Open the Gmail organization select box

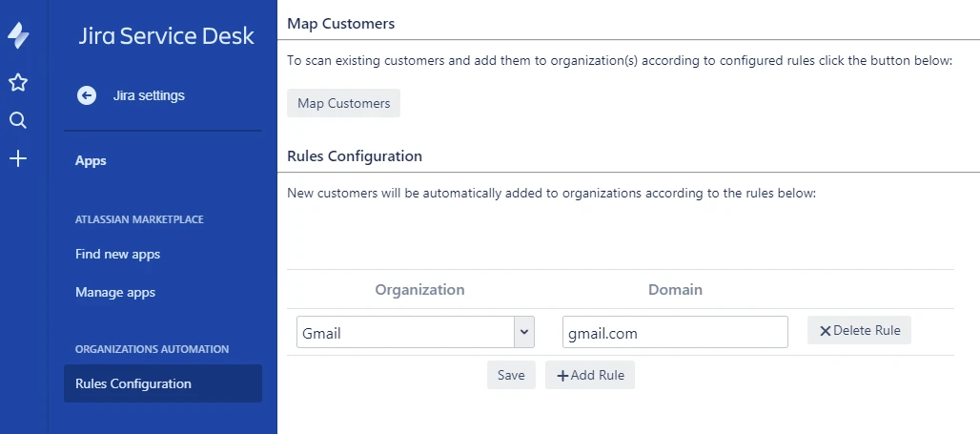pyautogui.click(x=415, y=332)
